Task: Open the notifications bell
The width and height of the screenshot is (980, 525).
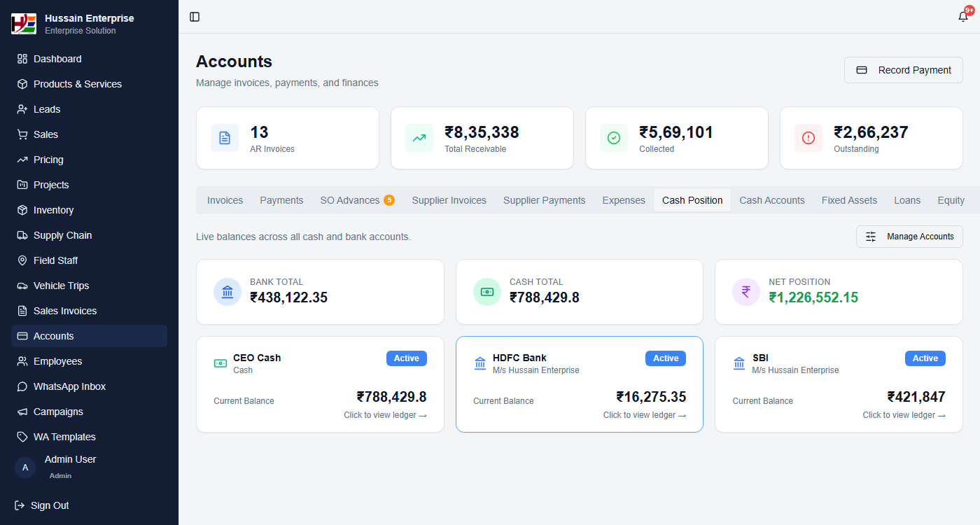Action: click(x=963, y=17)
